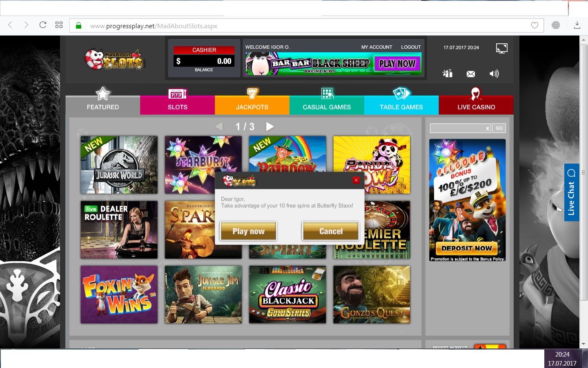588x368 pixels.
Task: Go back to the previous browser page
Action: pos(10,25)
